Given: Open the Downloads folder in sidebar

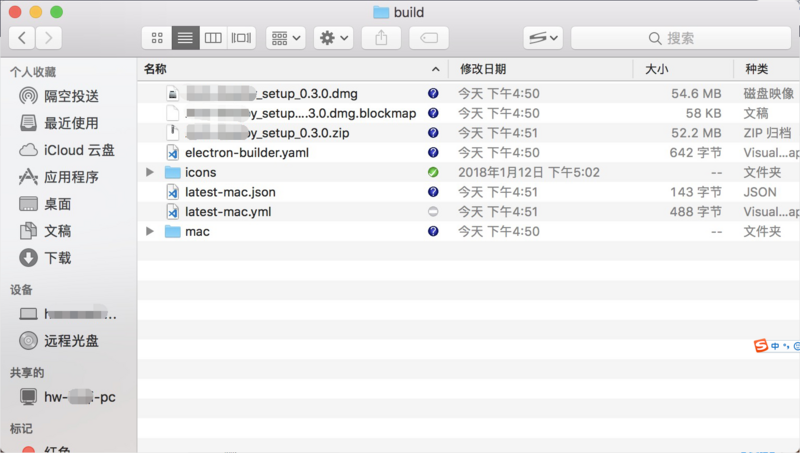Looking at the screenshot, I should [57, 257].
